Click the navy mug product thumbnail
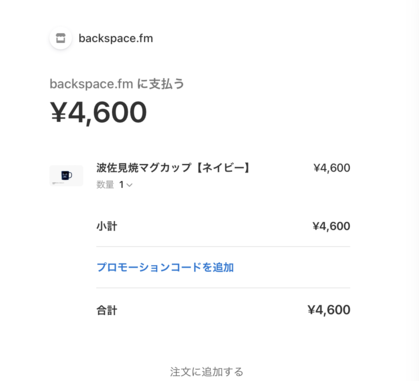Screen dimensions: 419x381 pyautogui.click(x=66, y=175)
